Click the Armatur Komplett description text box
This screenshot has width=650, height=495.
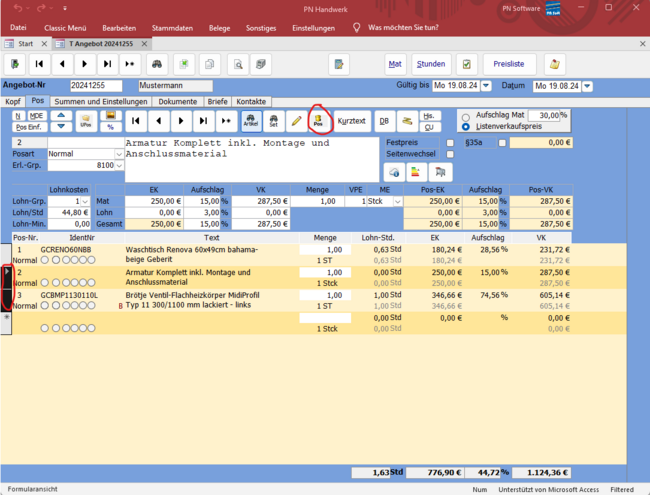coord(252,160)
